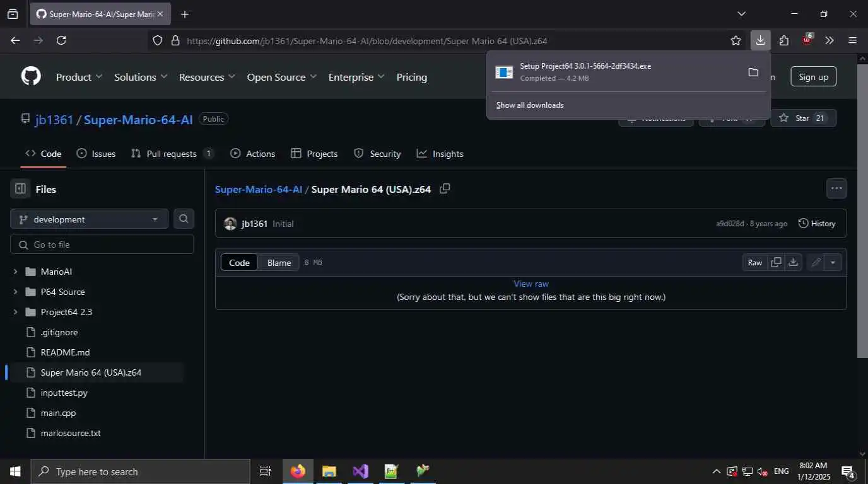868x484 pixels.
Task: Copy raw file contents
Action: [776, 262]
